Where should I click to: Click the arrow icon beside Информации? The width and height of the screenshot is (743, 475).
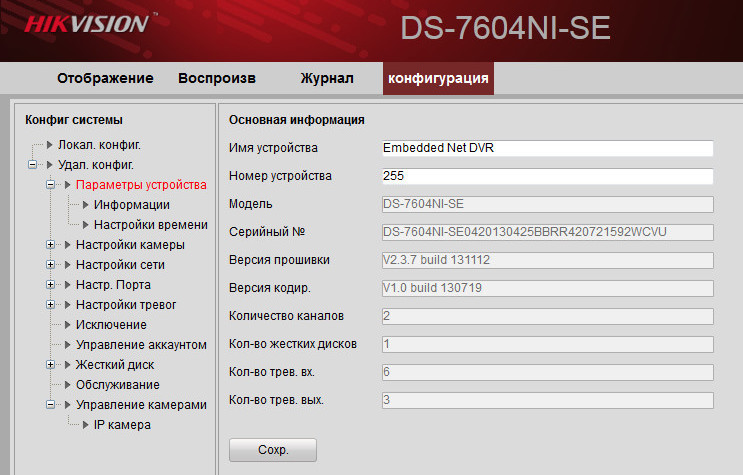click(x=86, y=205)
